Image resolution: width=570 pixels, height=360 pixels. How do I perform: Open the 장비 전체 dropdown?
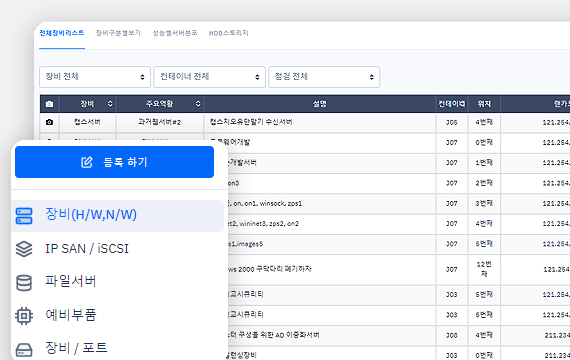click(x=95, y=77)
